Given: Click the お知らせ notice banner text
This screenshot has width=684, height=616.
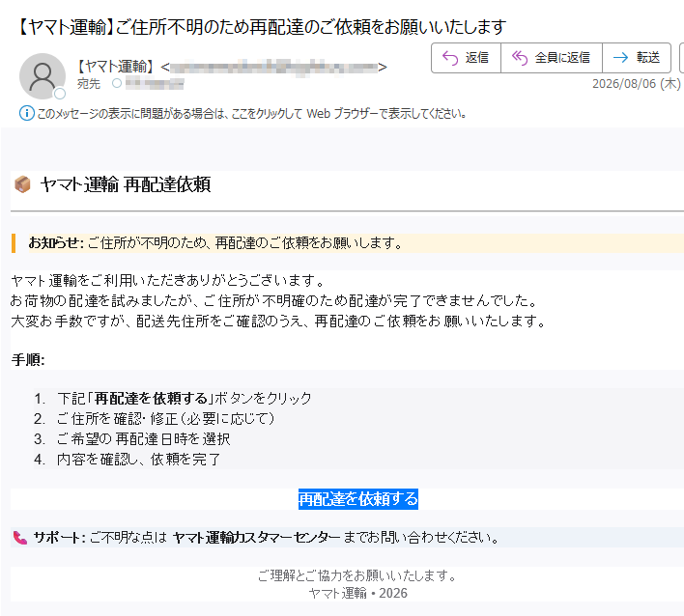Looking at the screenshot, I should pyautogui.click(x=215, y=242).
